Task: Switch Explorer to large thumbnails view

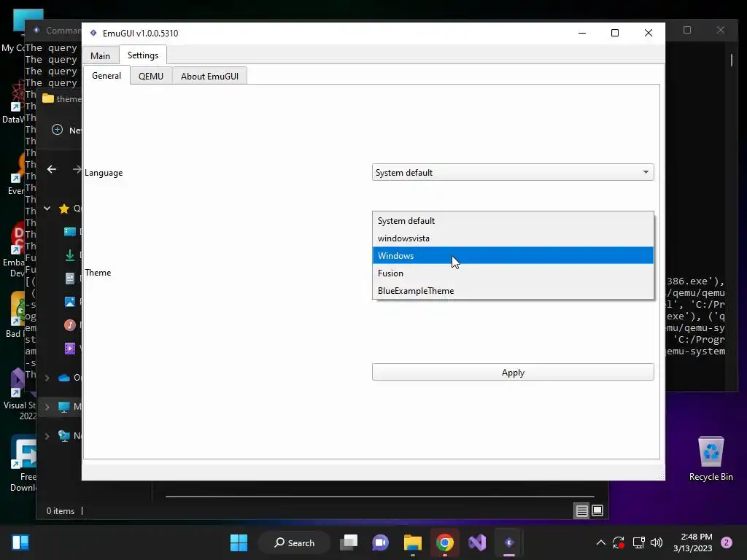Action: coord(597,511)
